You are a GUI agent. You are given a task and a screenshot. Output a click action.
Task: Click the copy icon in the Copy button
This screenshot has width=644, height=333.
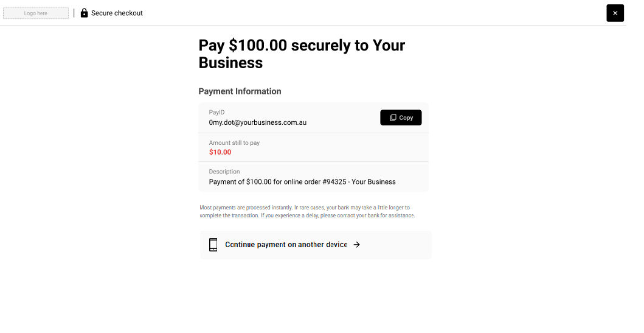point(393,117)
